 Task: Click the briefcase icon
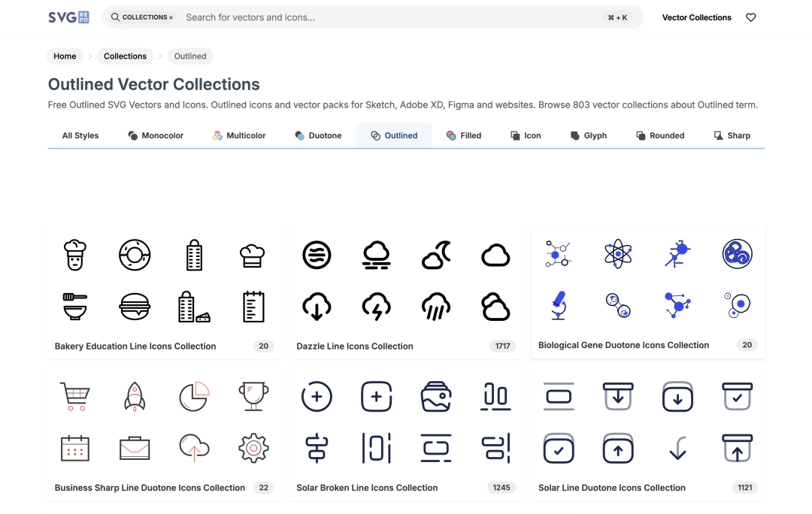[x=135, y=449]
